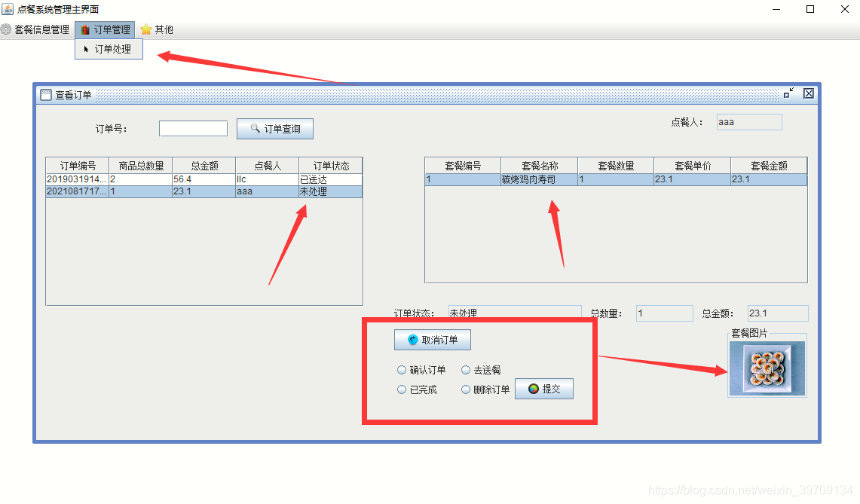Click the 订单号 input field

point(193,129)
